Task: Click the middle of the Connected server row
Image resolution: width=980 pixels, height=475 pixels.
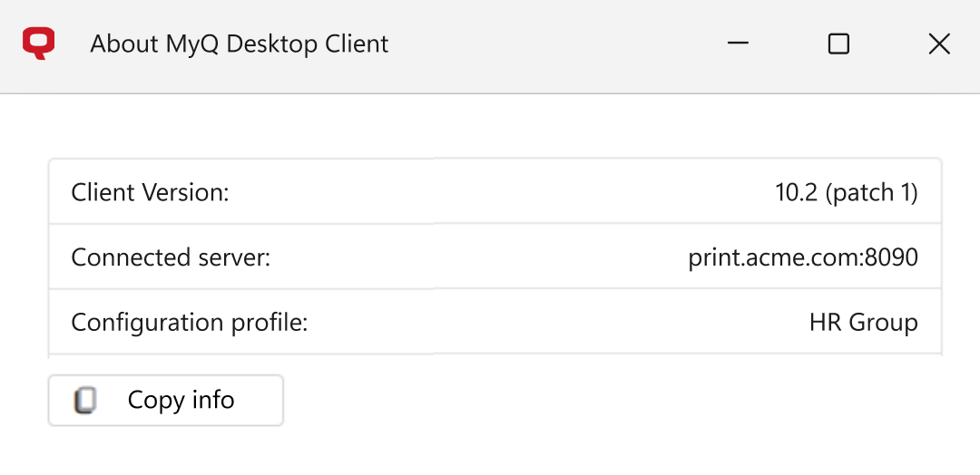Action: (x=495, y=257)
